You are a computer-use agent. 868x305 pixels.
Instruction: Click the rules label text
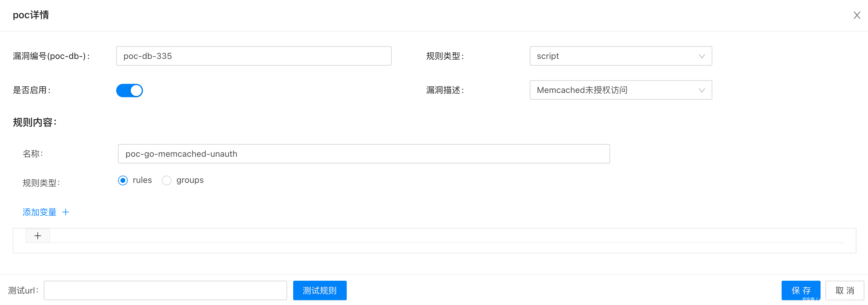point(142,180)
